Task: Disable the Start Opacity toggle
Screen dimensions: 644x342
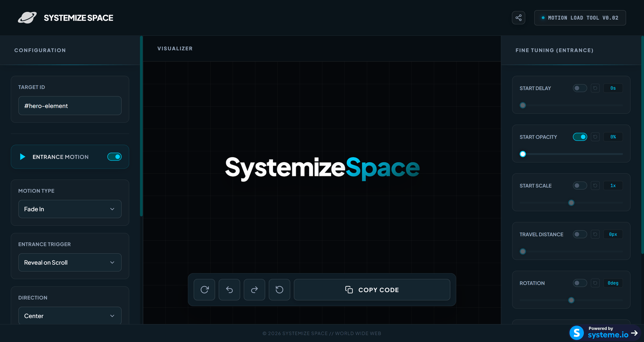Action: pos(580,137)
